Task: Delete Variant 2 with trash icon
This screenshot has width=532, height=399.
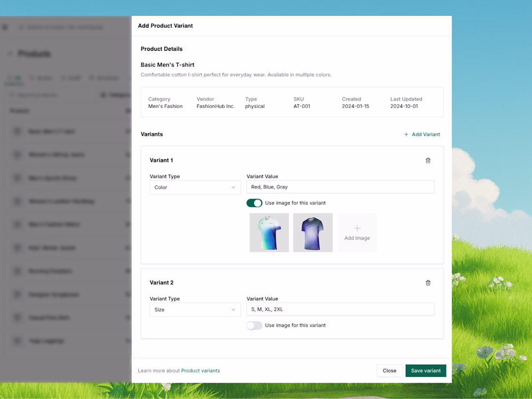Action: 428,283
